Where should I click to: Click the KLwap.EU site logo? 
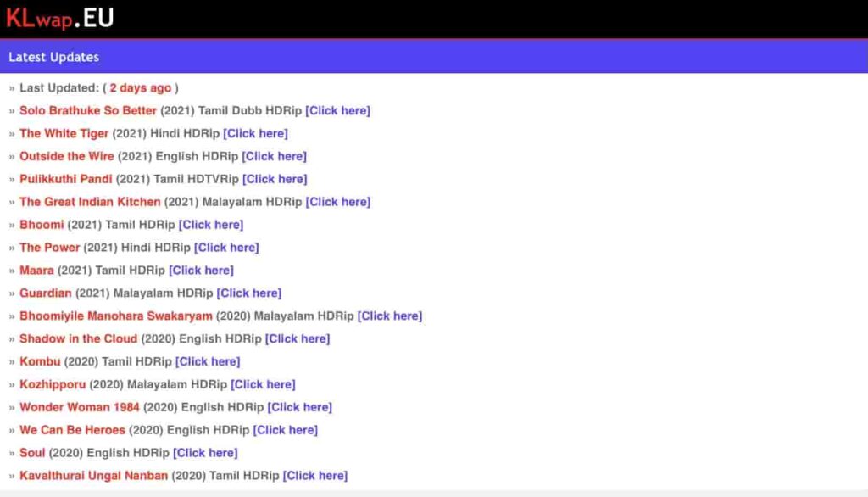(x=60, y=18)
